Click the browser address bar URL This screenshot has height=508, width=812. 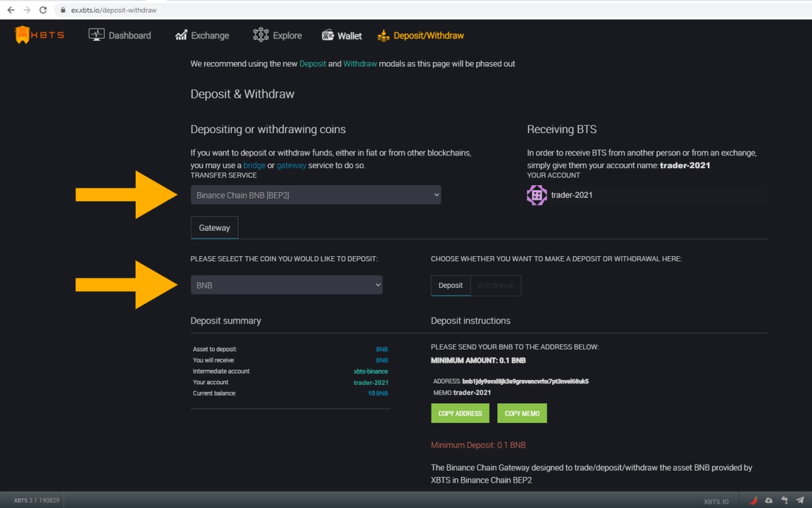[x=114, y=10]
